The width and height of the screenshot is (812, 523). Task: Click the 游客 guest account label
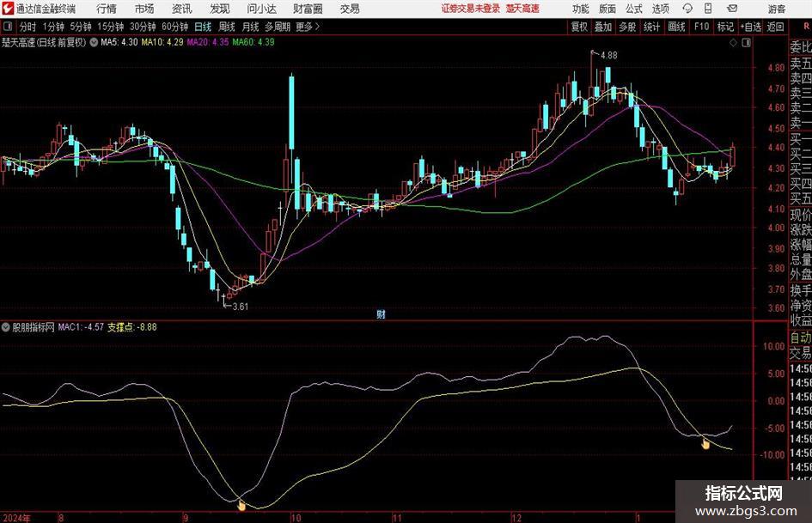tap(776, 9)
